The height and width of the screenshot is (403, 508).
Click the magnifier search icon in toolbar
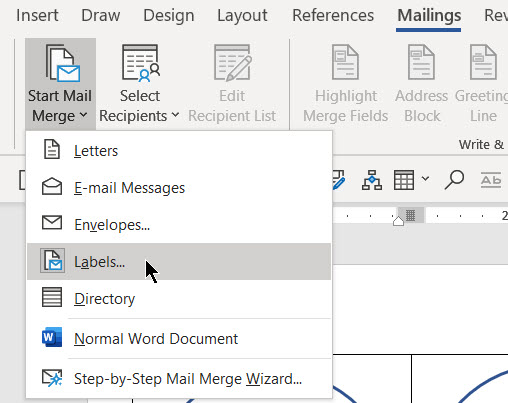[x=454, y=180]
